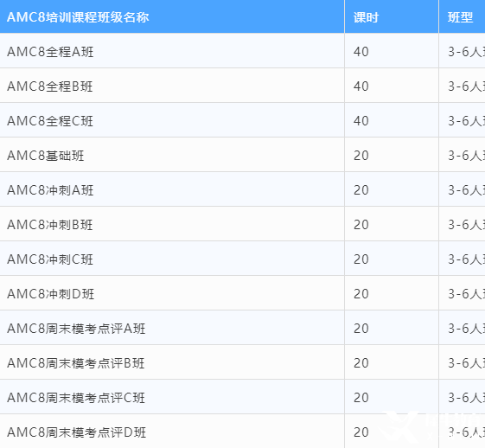Image resolution: width=485 pixels, height=448 pixels.
Task: Click the 20 hours cell for AMC8冲刺D班
Action: click(x=361, y=294)
